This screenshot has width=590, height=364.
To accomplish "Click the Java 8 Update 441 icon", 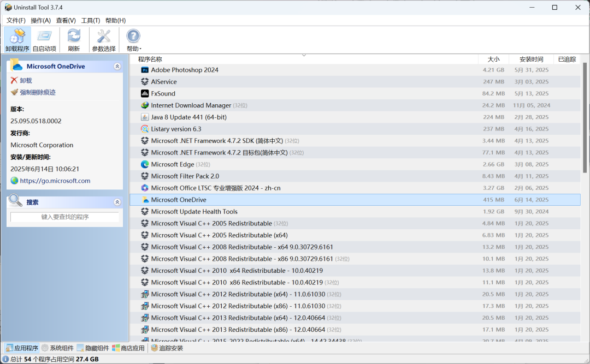I will tap(145, 117).
